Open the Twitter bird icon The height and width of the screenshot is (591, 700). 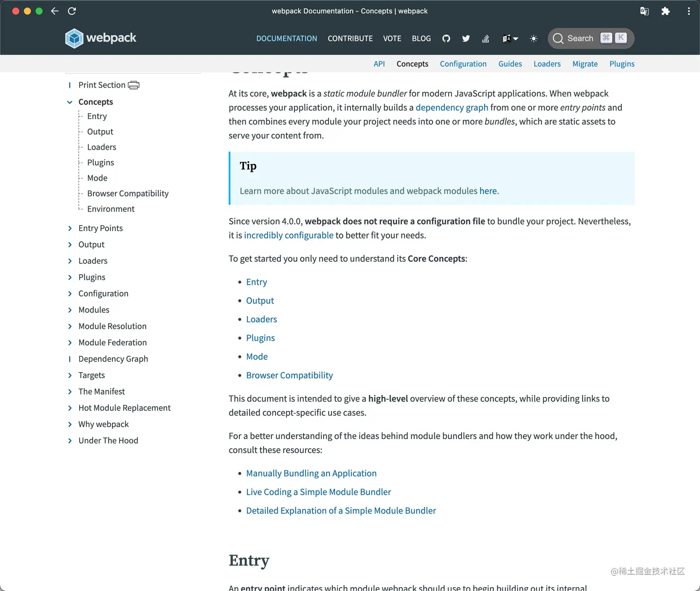[x=466, y=38]
